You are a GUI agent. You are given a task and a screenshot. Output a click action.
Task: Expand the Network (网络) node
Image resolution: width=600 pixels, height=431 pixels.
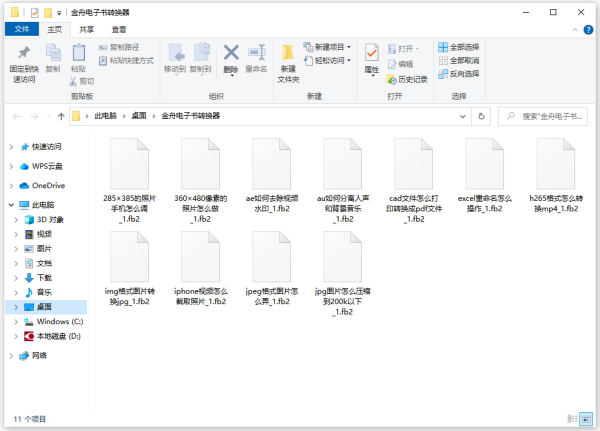tap(11, 356)
